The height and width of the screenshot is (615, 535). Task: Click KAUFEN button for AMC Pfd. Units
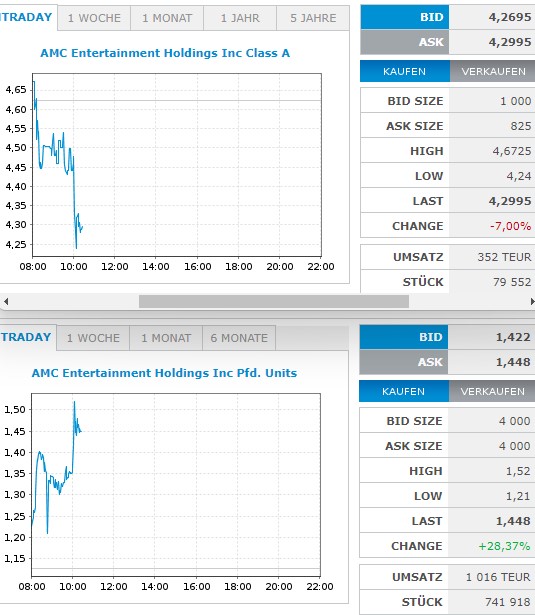click(x=404, y=391)
